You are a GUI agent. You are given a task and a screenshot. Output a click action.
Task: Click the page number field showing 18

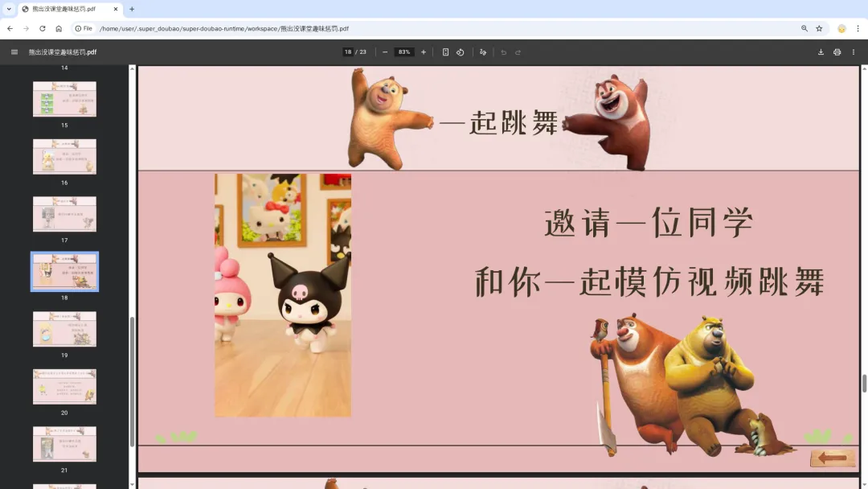click(x=348, y=52)
